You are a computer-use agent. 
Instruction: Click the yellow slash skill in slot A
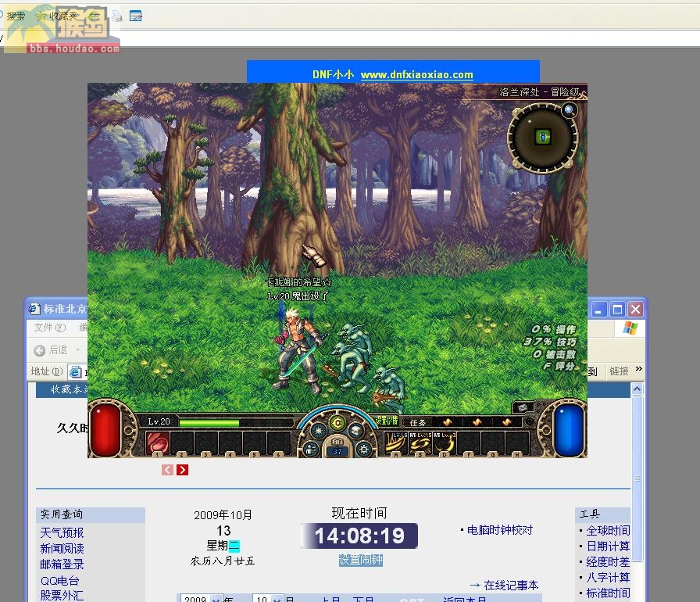pos(396,443)
